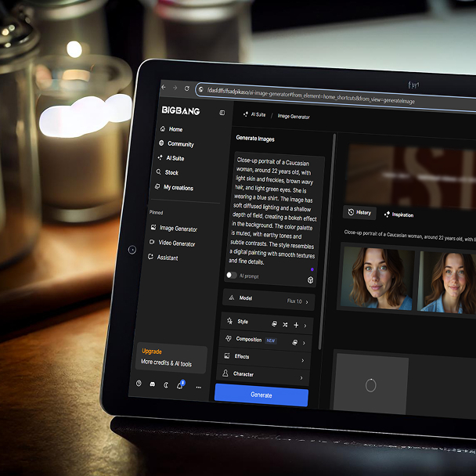Click the Generate button
Screen dimensions: 476x476
[x=261, y=395]
